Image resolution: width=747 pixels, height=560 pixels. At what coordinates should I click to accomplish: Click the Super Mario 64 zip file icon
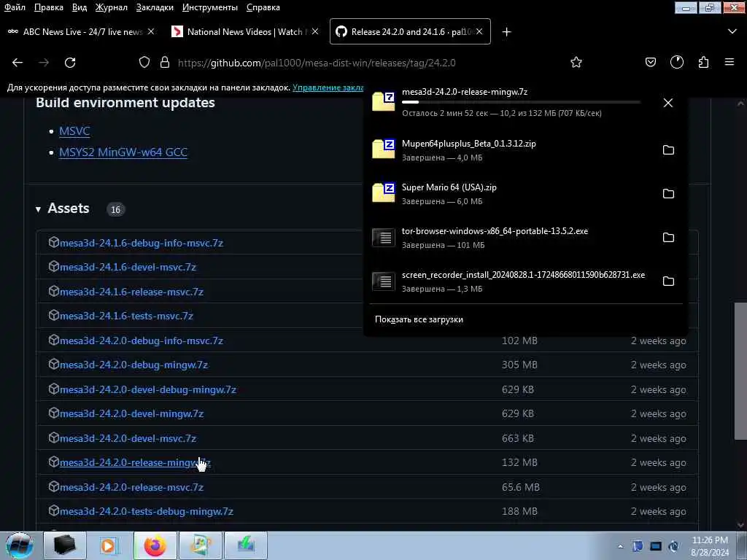384,192
